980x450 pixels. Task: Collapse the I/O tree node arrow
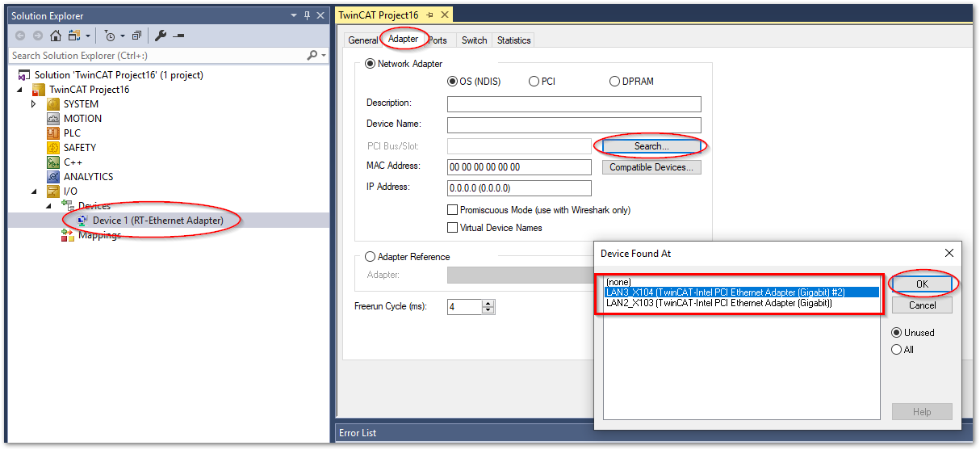click(34, 191)
